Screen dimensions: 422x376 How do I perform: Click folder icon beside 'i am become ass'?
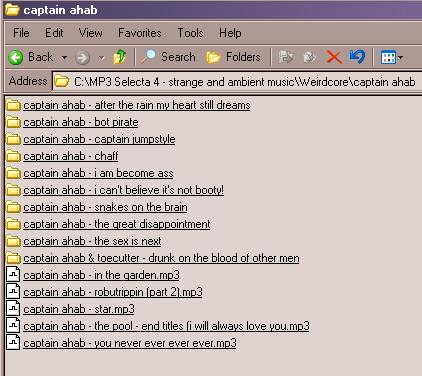tap(13, 173)
